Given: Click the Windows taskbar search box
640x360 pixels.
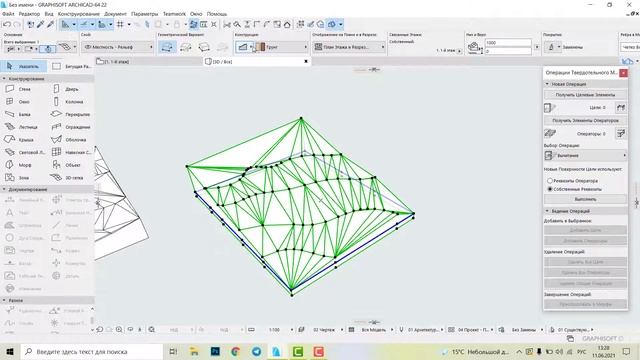Looking at the screenshot, I should [x=91, y=351].
